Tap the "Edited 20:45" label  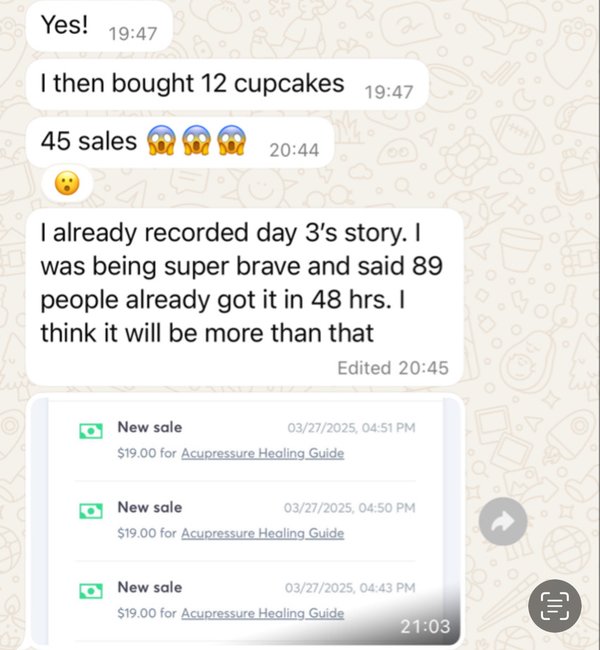point(393,368)
